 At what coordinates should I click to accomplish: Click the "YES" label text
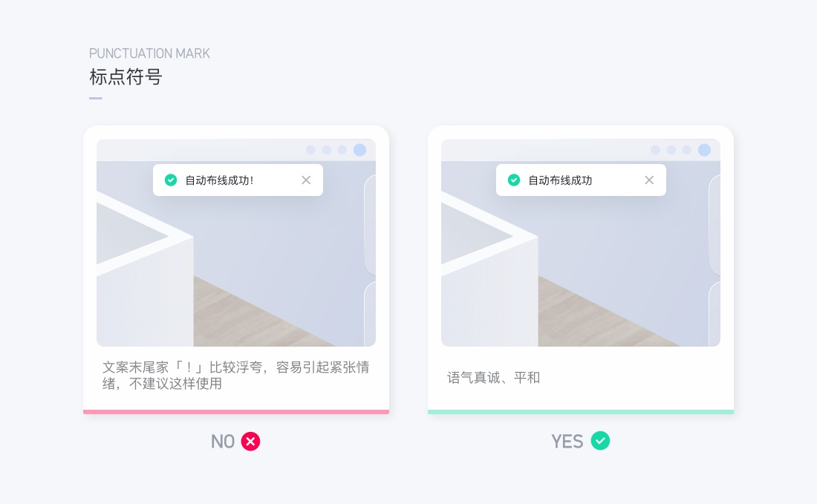pos(567,442)
